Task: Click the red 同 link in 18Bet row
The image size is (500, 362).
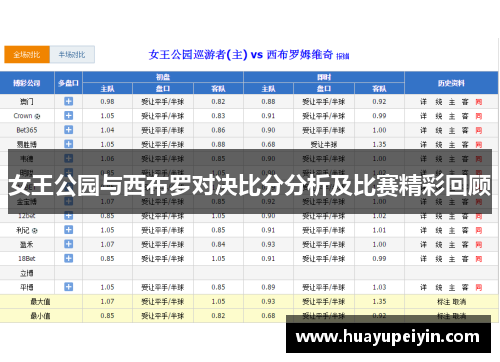Action: (479, 259)
